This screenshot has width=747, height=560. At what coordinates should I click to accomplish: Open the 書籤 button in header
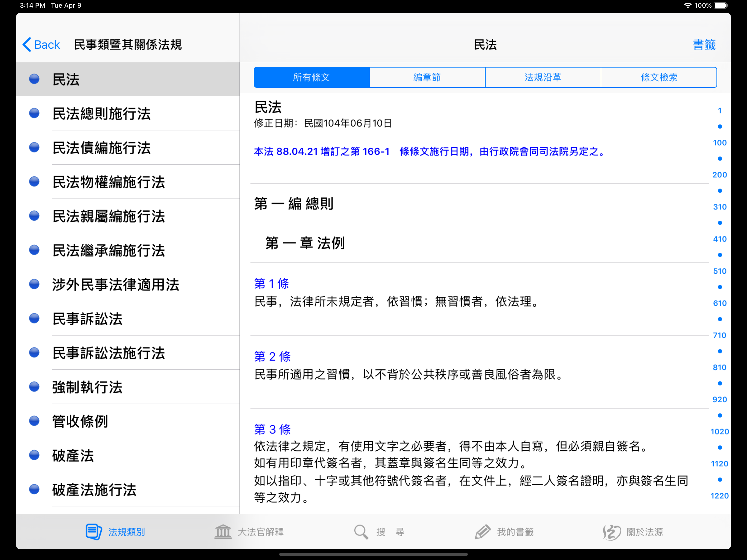point(704,45)
